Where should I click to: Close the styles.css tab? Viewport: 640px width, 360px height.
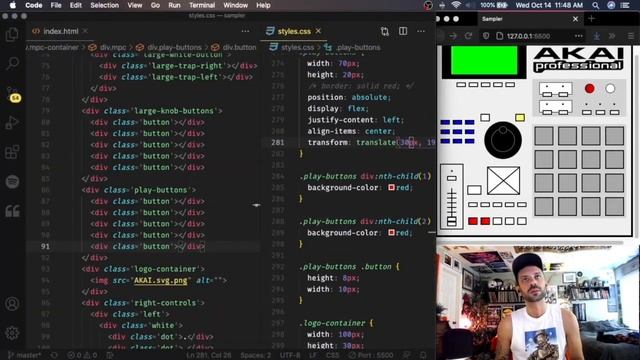coord(318,31)
